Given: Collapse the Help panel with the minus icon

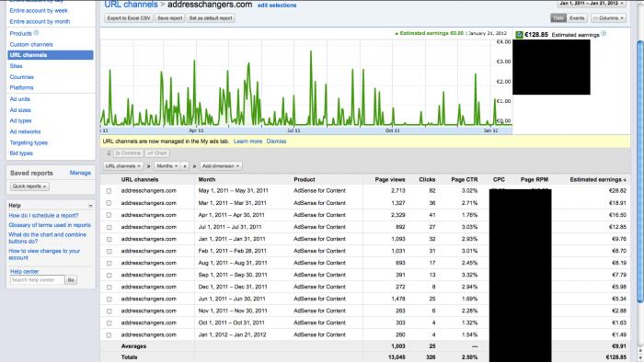Looking at the screenshot, I should (91, 206).
